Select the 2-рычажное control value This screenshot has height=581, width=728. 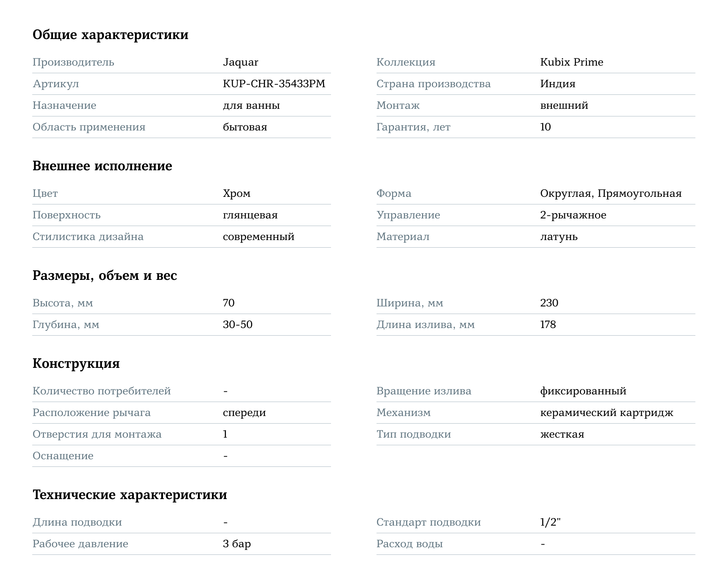click(573, 215)
